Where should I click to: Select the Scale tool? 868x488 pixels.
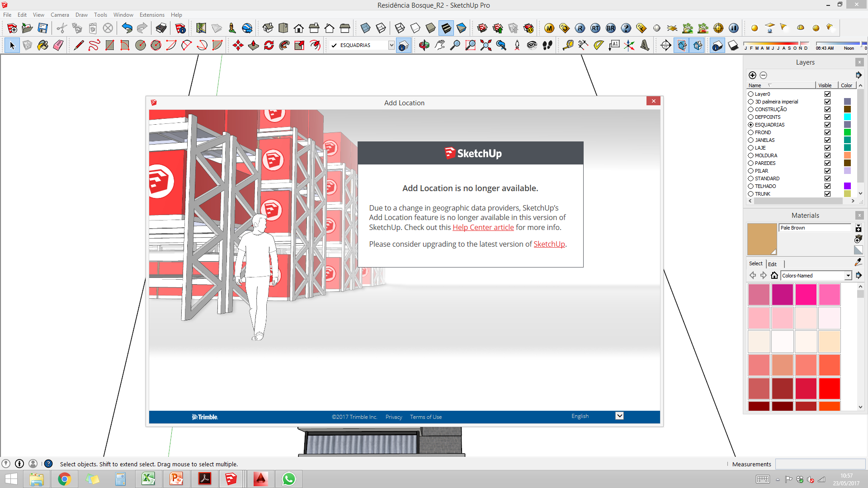point(299,45)
